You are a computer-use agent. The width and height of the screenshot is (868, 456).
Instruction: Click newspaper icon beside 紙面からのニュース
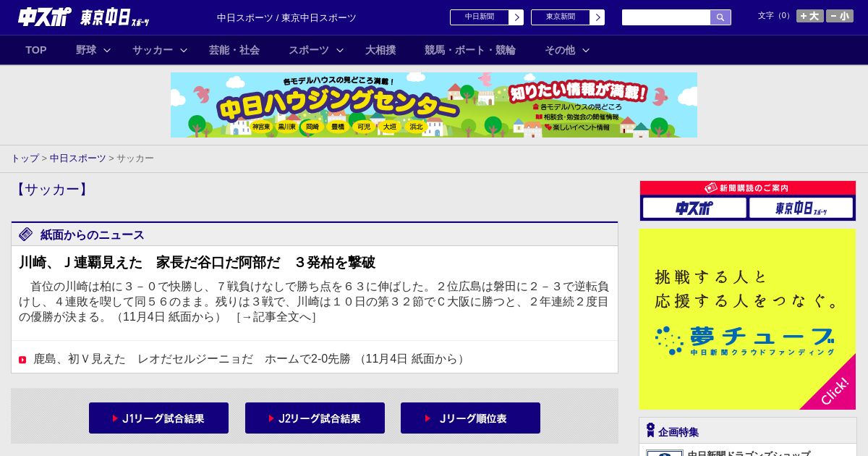coord(26,234)
